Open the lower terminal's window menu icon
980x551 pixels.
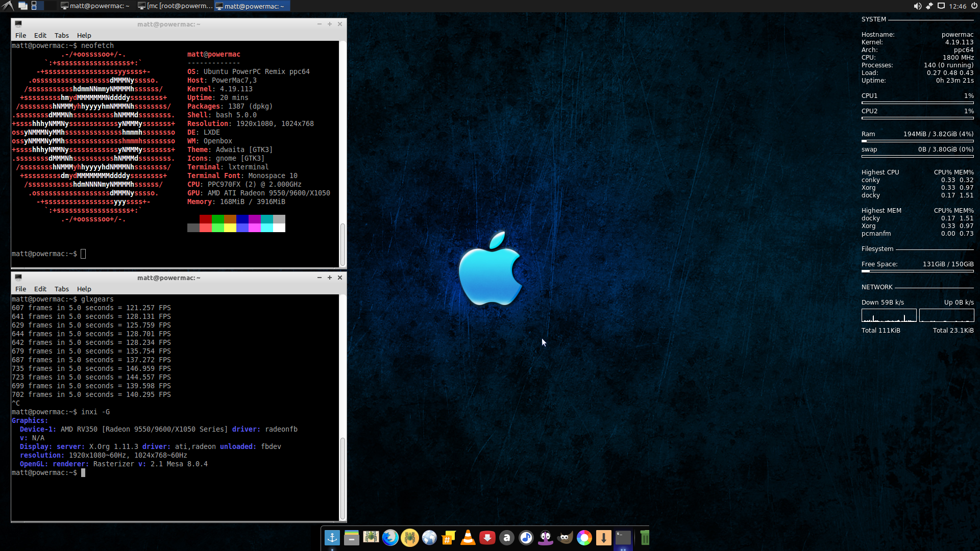coord(18,278)
